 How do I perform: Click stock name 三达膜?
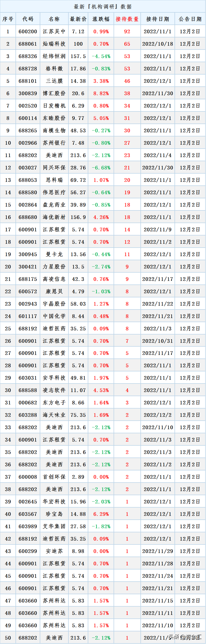point(54,81)
